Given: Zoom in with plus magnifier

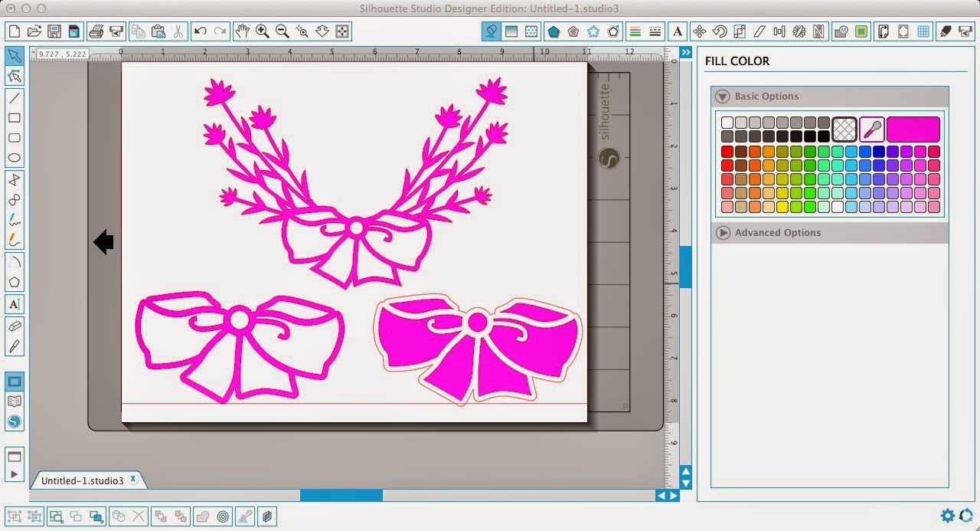Looking at the screenshot, I should click(263, 31).
